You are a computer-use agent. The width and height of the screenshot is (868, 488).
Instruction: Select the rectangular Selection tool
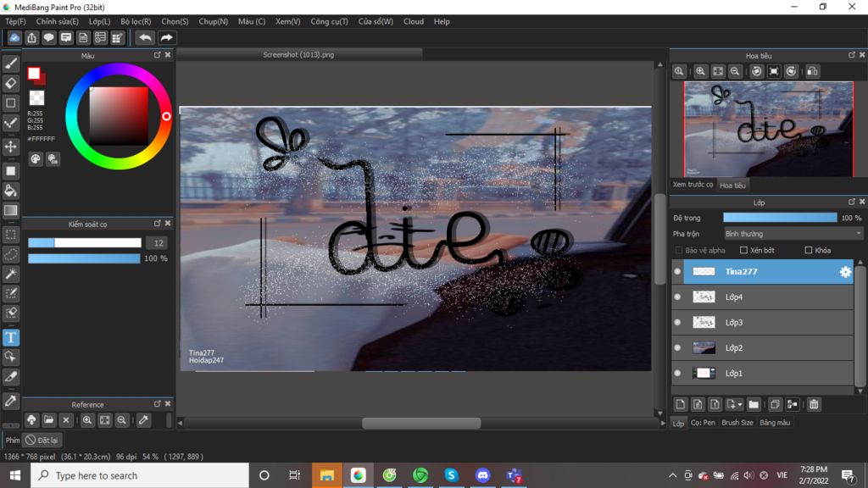click(11, 235)
